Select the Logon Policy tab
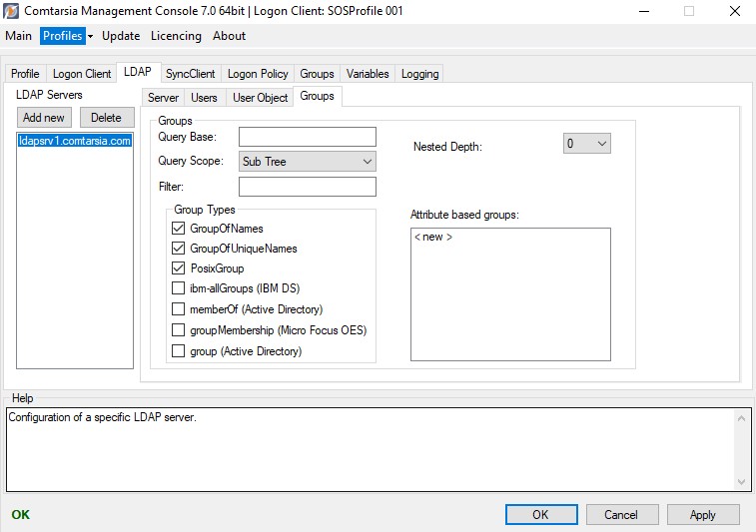Screen dimensions: 756x532 [x=258, y=74]
